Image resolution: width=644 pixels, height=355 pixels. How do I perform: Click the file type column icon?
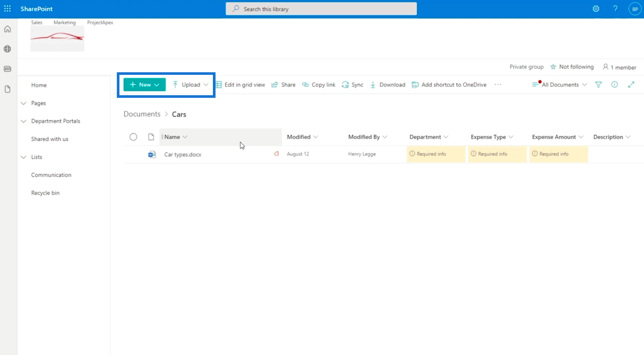(x=151, y=137)
